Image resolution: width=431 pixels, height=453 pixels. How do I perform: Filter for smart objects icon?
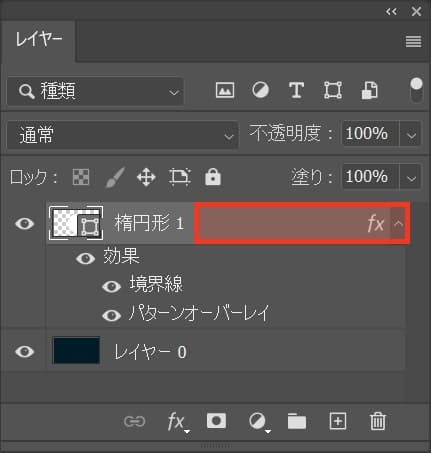(x=370, y=90)
